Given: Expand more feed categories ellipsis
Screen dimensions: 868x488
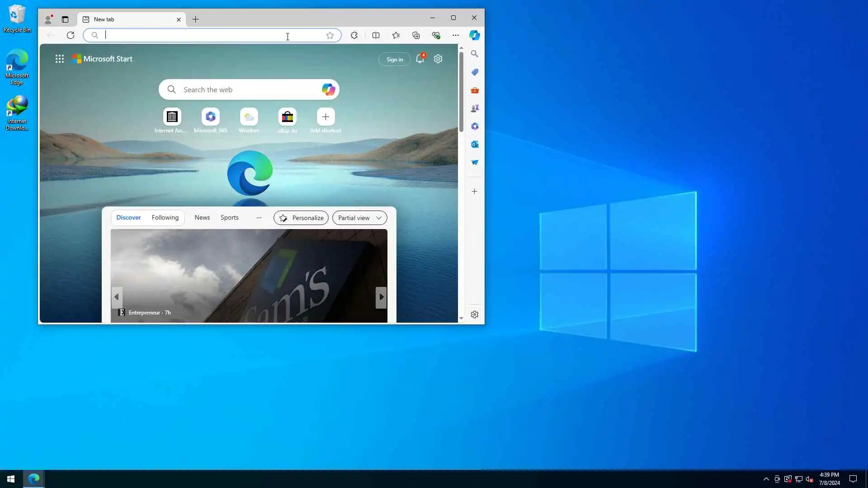Looking at the screenshot, I should click(x=259, y=218).
